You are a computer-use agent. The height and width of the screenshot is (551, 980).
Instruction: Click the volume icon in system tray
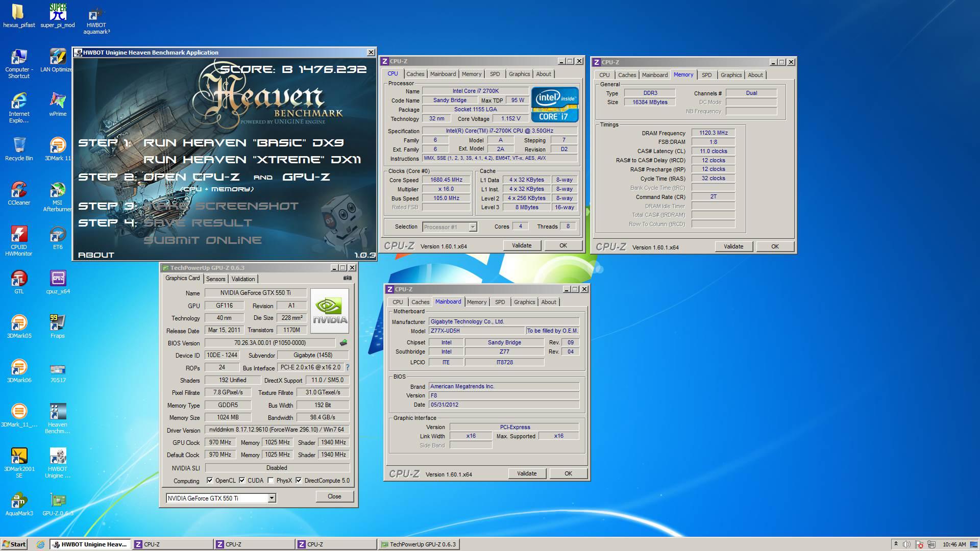pos(907,544)
